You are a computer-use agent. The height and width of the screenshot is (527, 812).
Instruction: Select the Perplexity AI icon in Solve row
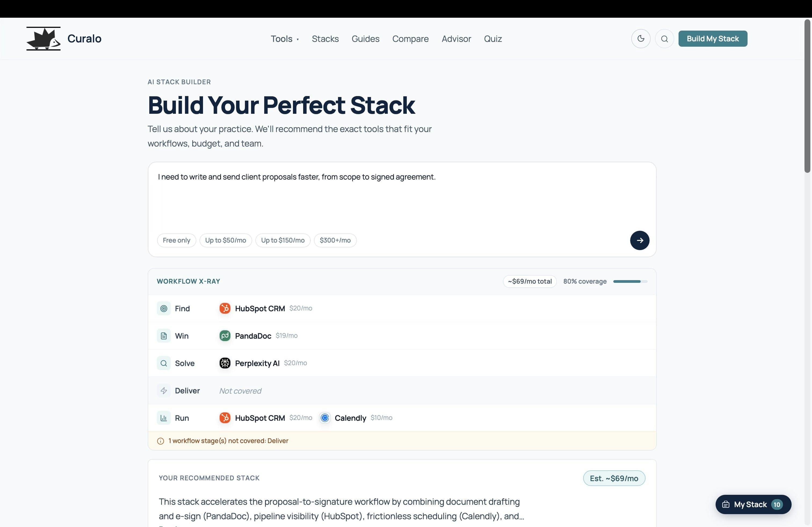click(225, 363)
